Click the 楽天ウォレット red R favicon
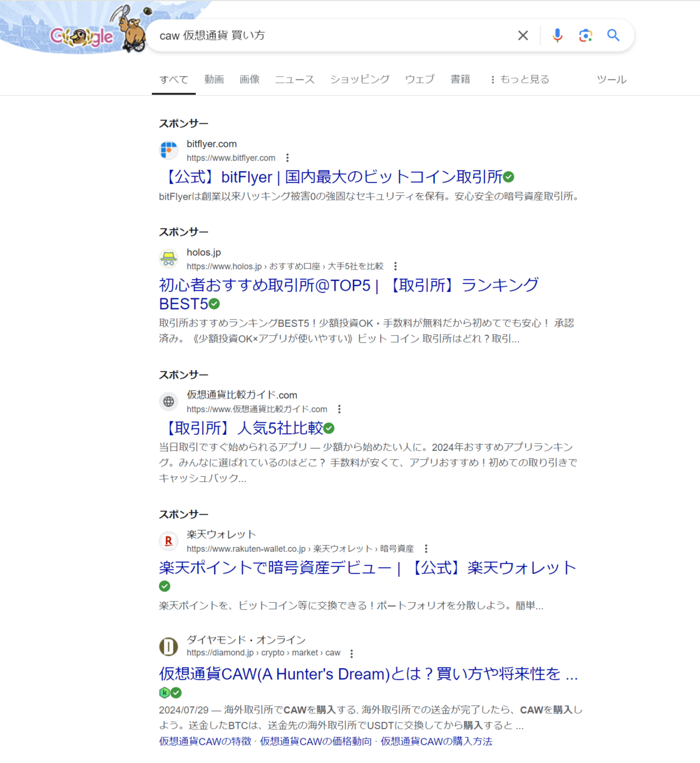The image size is (700, 763). (168, 541)
